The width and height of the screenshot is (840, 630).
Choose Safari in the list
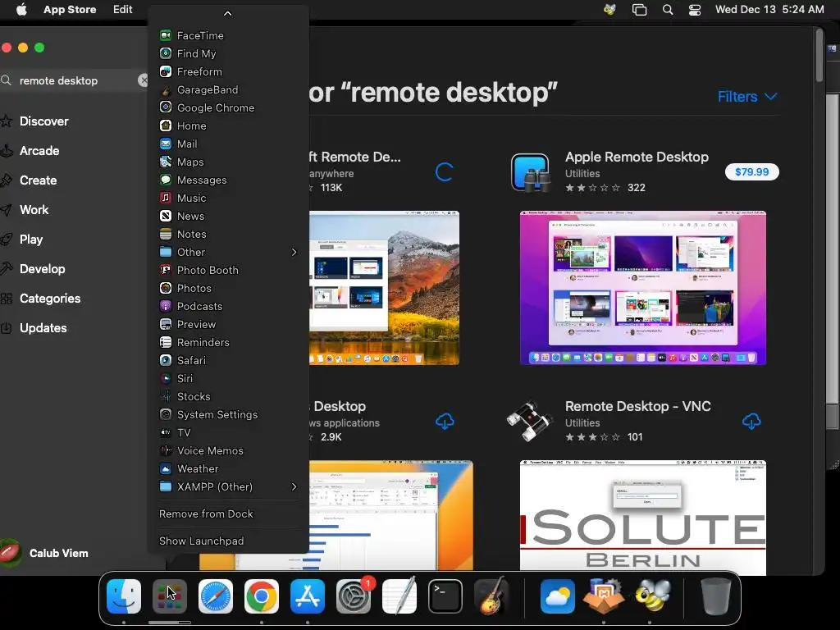pyautogui.click(x=228, y=360)
